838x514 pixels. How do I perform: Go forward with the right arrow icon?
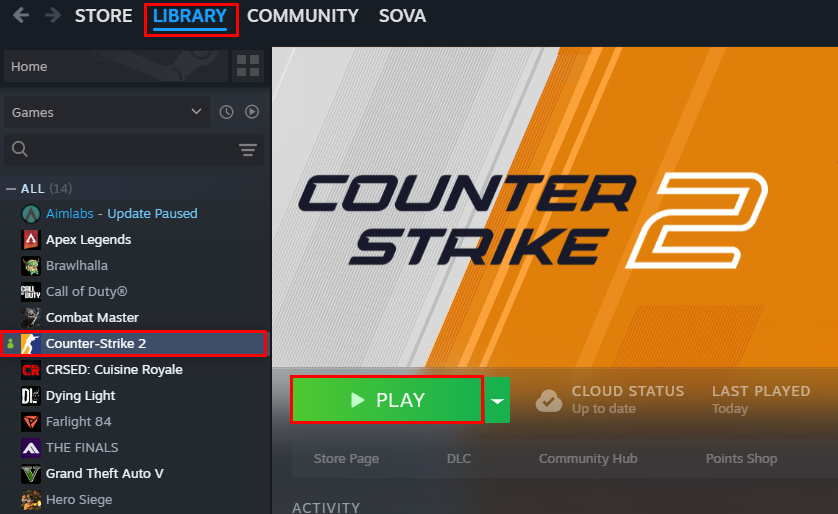point(52,15)
